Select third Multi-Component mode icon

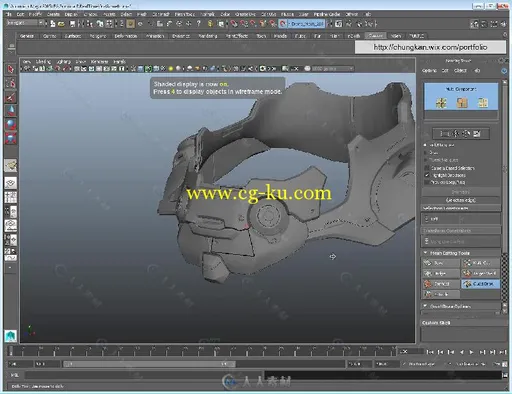(483, 103)
